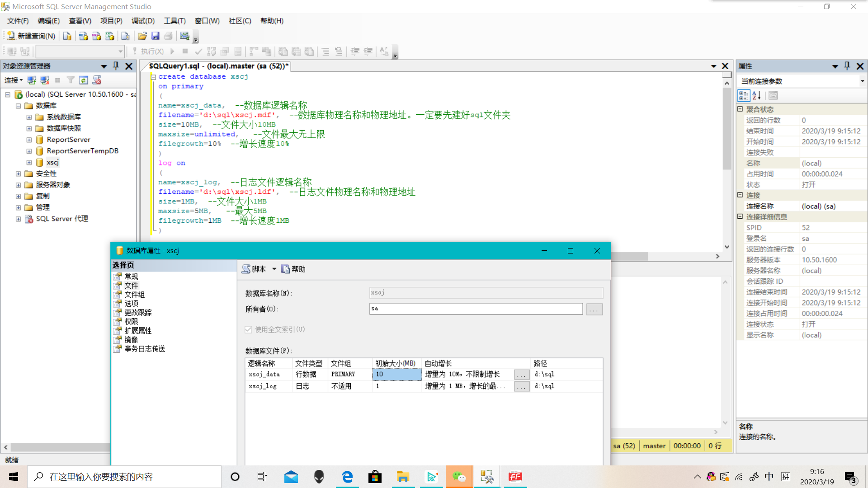Open the available databases combo box

80,52
